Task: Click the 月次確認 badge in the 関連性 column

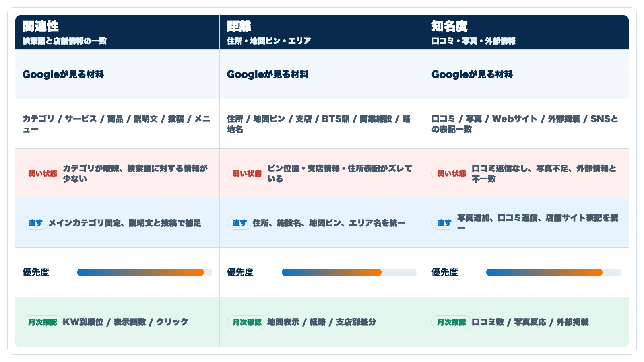Action: [42, 322]
